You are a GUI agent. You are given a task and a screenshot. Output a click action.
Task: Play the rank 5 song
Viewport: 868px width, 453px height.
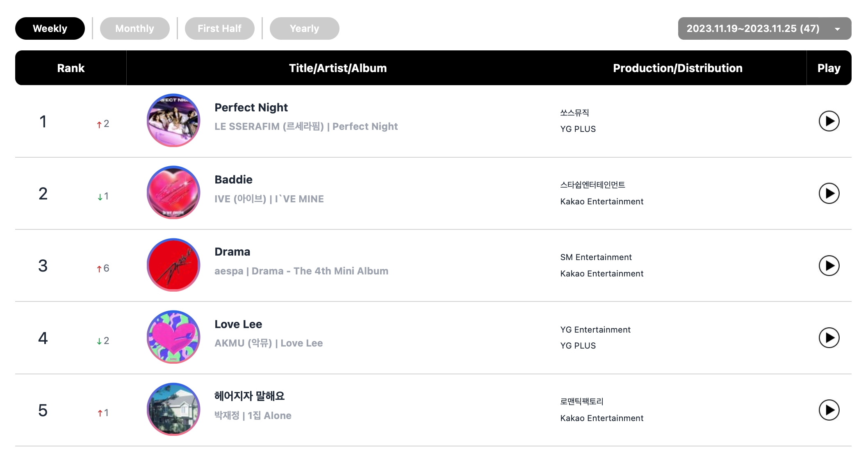pyautogui.click(x=829, y=410)
